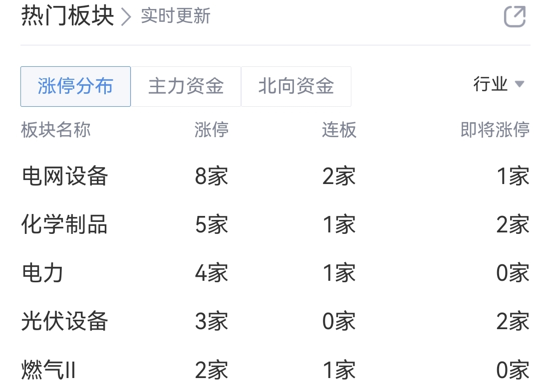This screenshot has height=392, width=551.
Task: Switch to the 主力资金 tab
Action: [x=186, y=86]
